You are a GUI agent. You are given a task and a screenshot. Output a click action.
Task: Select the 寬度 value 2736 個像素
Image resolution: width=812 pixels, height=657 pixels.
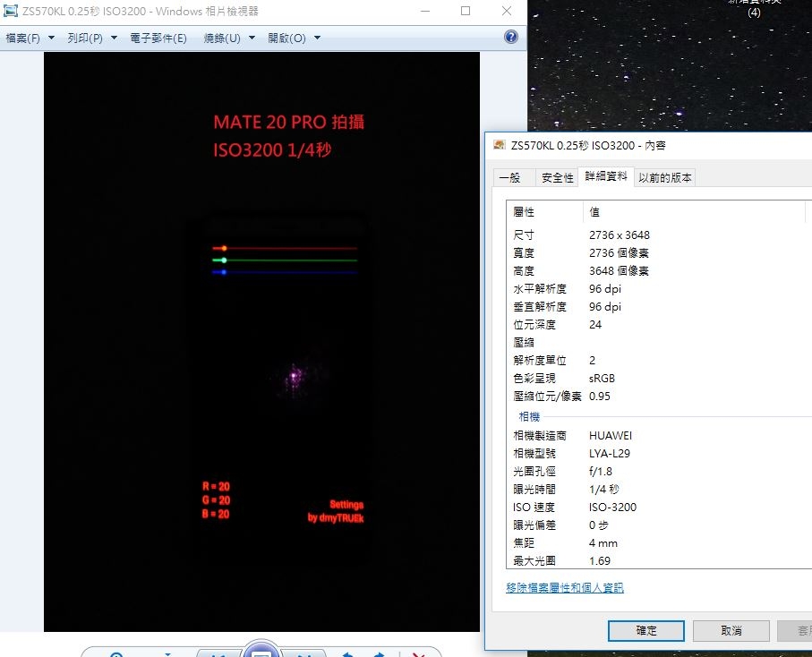[x=619, y=252]
